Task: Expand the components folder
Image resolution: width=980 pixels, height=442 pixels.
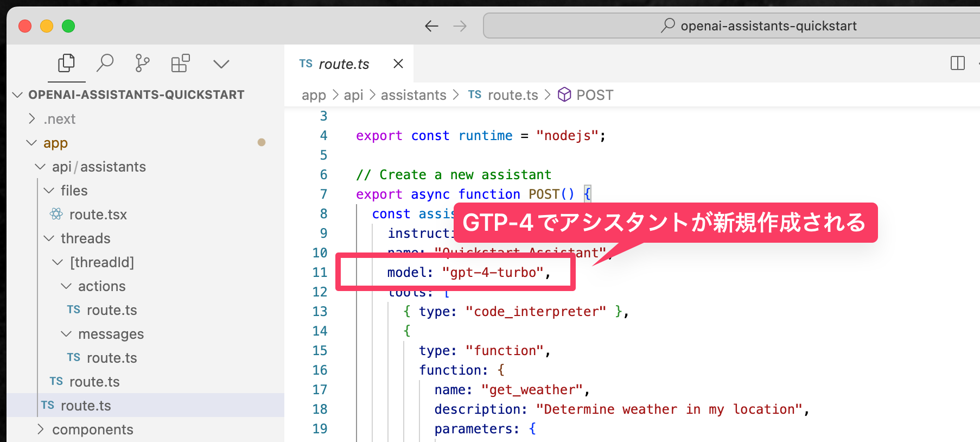Action: [x=40, y=430]
